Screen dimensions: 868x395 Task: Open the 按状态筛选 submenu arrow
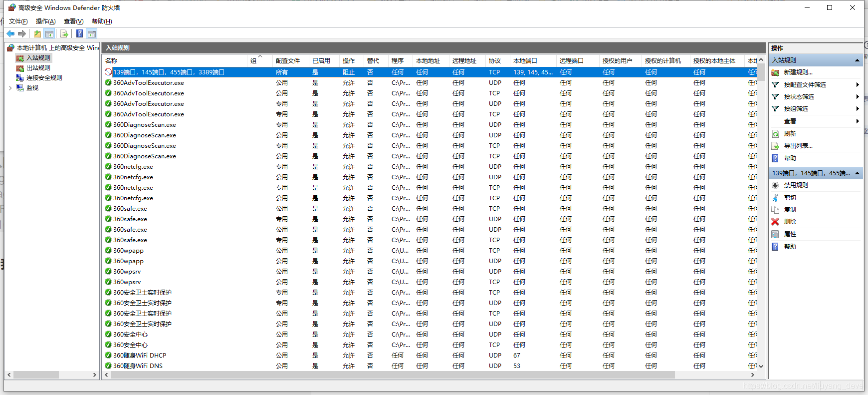[x=858, y=97]
